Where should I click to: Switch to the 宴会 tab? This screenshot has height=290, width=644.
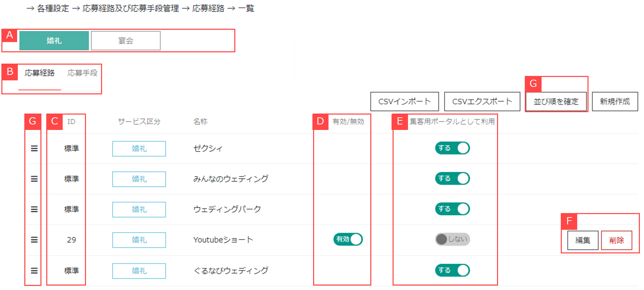126,41
